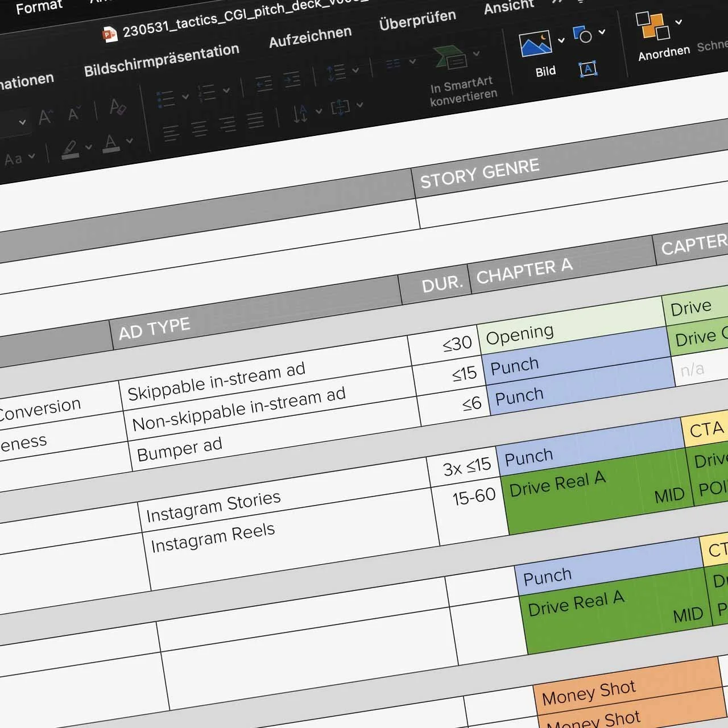
Task: Click the numbered list icon
Action: 206,93
